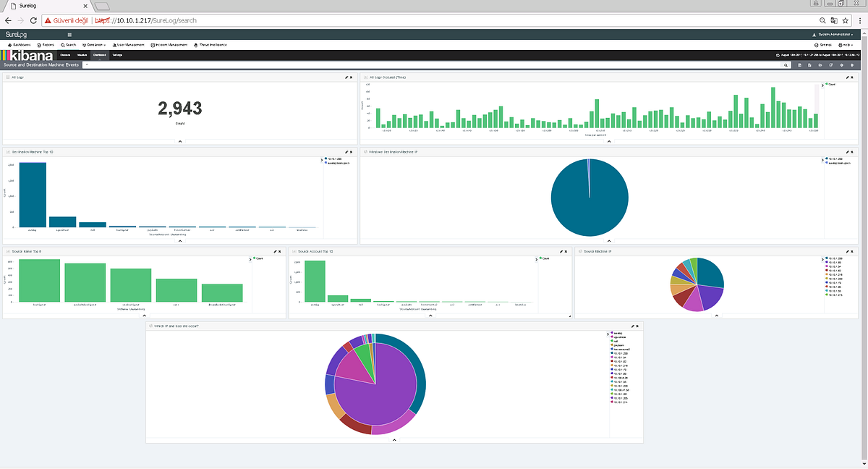
Task: Click the Share dashboard icon in the toolbar
Action: pyautogui.click(x=831, y=65)
